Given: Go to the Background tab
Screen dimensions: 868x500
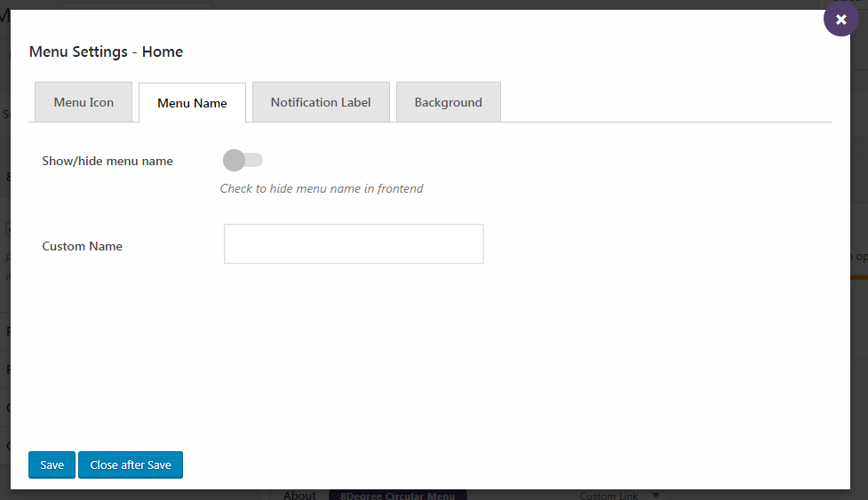Looking at the screenshot, I should [x=448, y=102].
